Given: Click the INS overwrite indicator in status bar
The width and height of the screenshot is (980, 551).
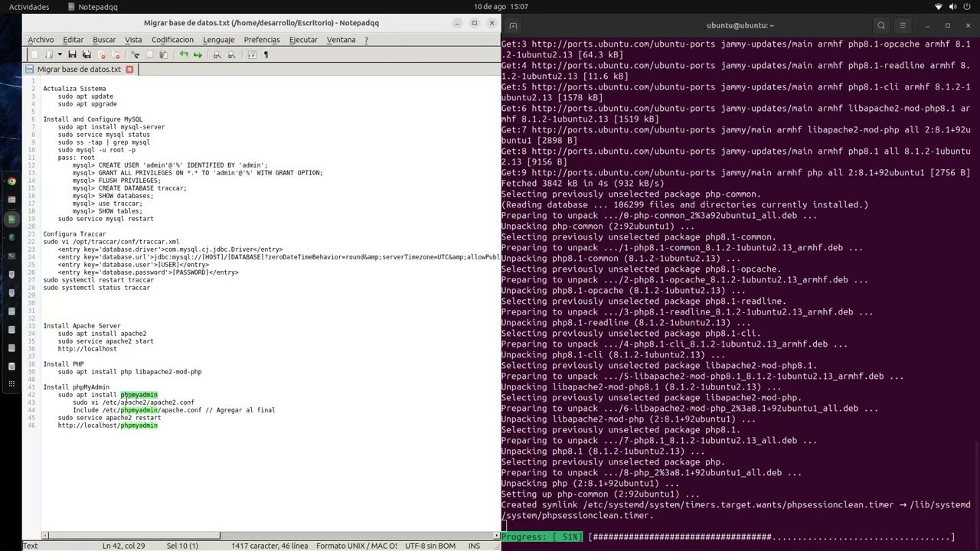Looking at the screenshot, I should pyautogui.click(x=474, y=546).
